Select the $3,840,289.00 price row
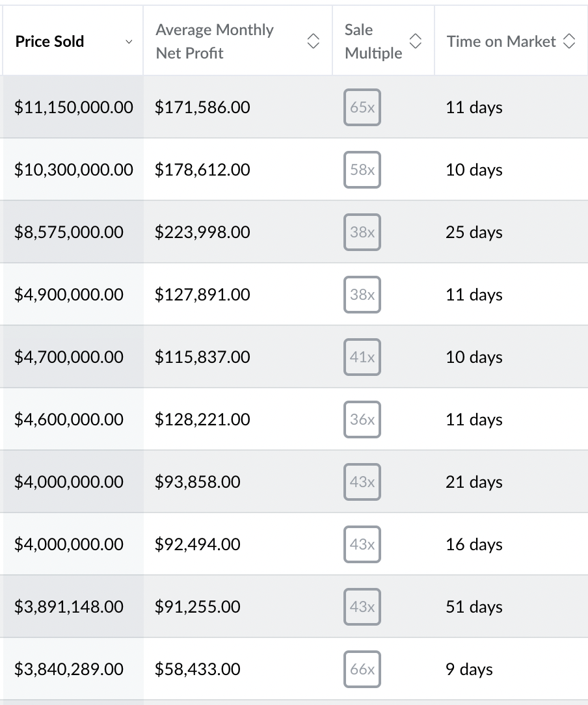Image resolution: width=588 pixels, height=705 pixels. (69, 670)
